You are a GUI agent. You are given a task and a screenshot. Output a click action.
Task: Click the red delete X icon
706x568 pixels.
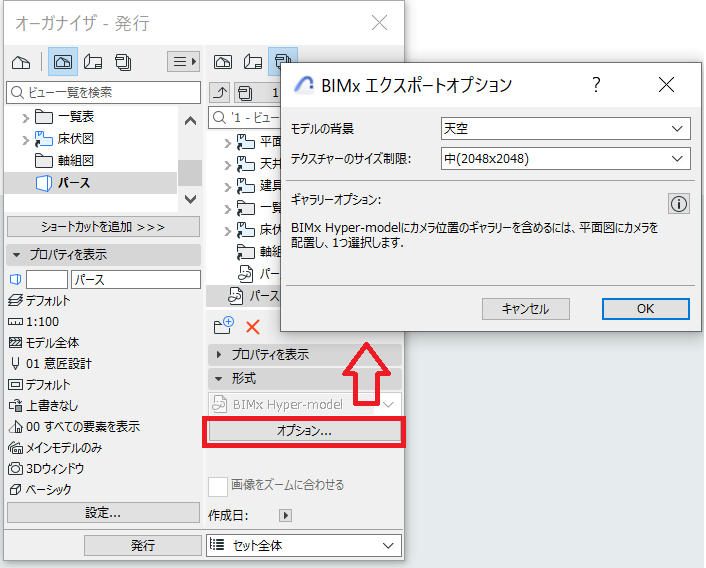253,327
